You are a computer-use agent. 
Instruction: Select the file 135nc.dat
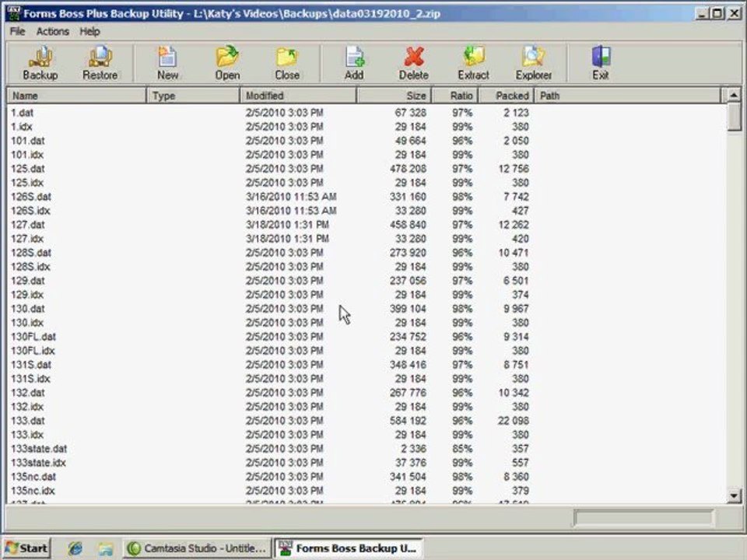(x=33, y=477)
